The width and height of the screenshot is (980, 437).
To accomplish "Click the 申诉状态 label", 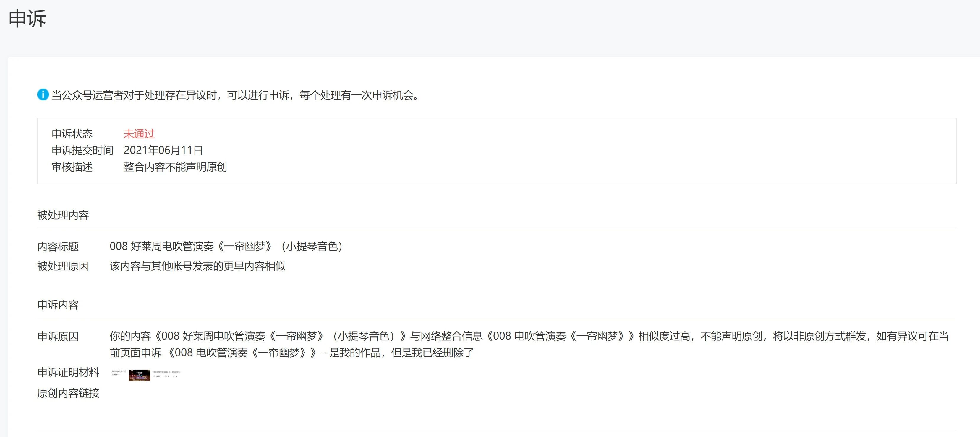I will [72, 134].
